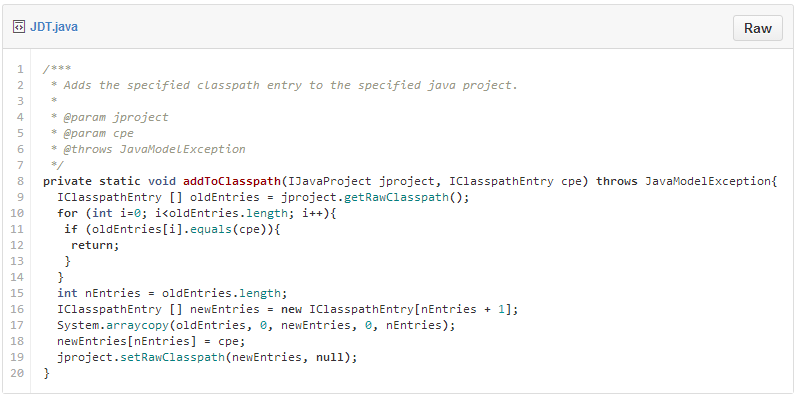799x406 pixels.
Task: Select line number 10
Action: click(x=19, y=213)
